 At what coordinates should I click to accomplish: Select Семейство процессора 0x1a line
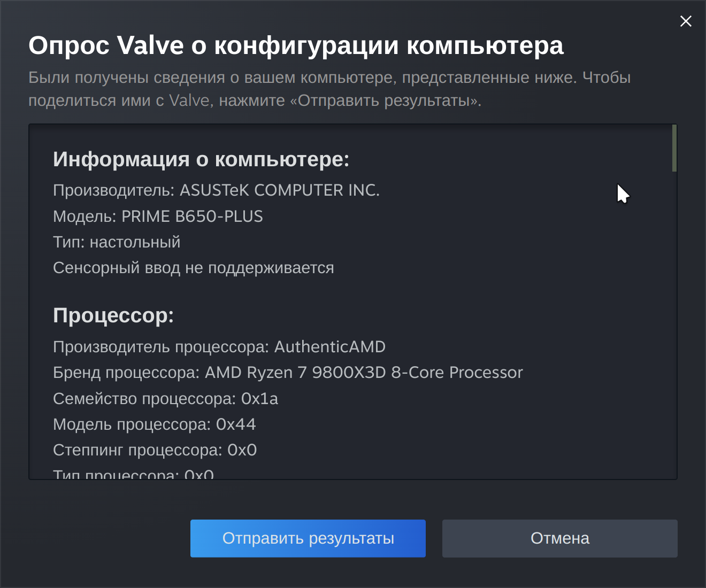click(x=165, y=399)
